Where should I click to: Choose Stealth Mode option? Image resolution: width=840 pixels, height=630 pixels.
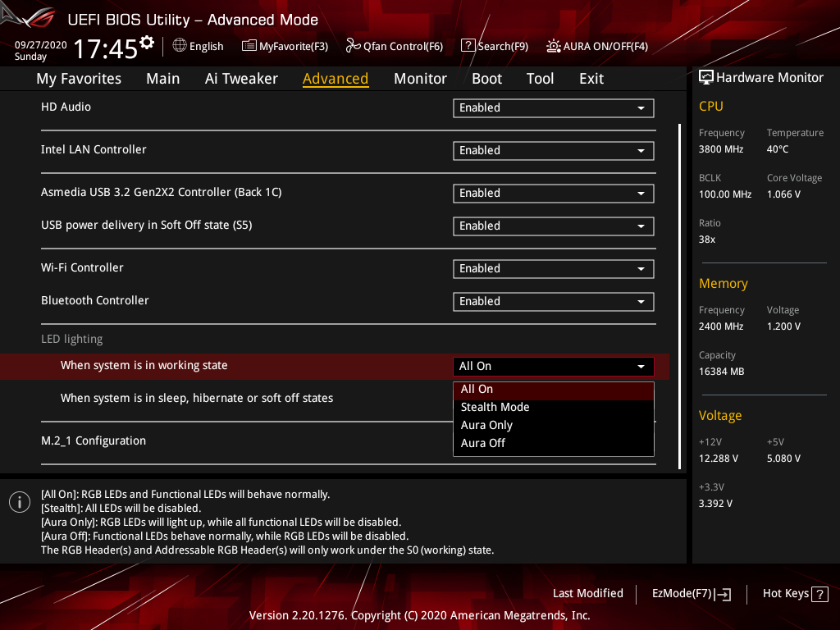coord(554,407)
